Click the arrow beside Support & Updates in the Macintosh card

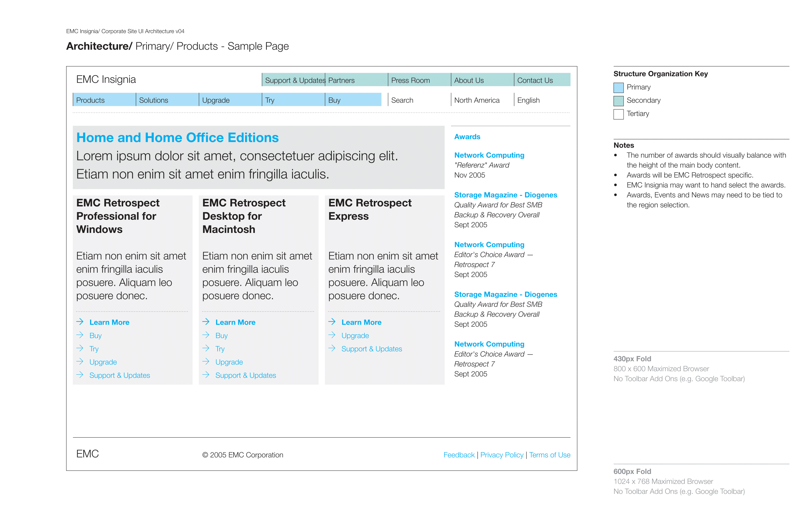coord(206,375)
